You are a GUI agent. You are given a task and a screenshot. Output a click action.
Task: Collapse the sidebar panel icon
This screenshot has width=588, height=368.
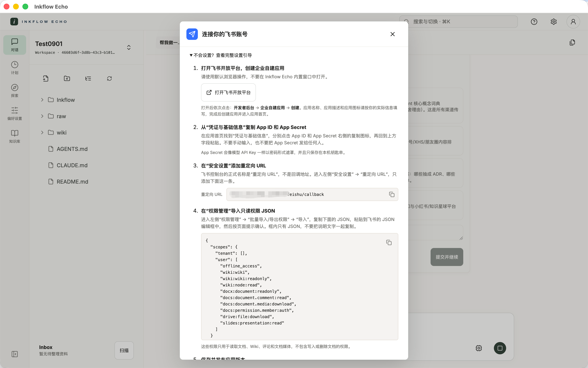[x=14, y=354]
